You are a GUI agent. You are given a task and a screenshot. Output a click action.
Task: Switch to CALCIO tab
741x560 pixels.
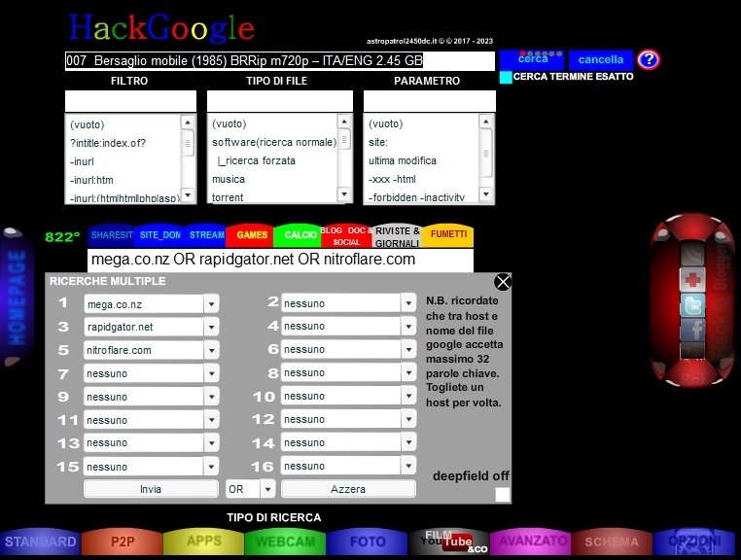pos(299,235)
